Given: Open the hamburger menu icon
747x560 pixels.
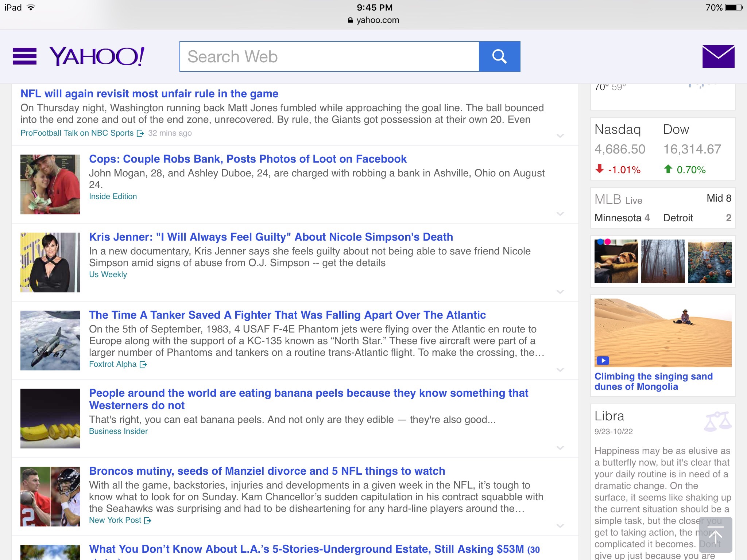Looking at the screenshot, I should (x=24, y=56).
